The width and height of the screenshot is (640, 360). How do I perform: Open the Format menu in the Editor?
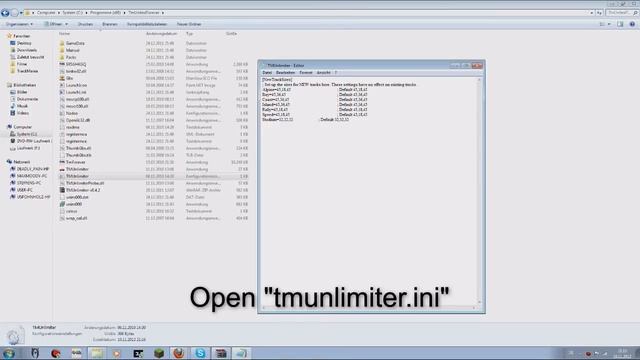(306, 72)
